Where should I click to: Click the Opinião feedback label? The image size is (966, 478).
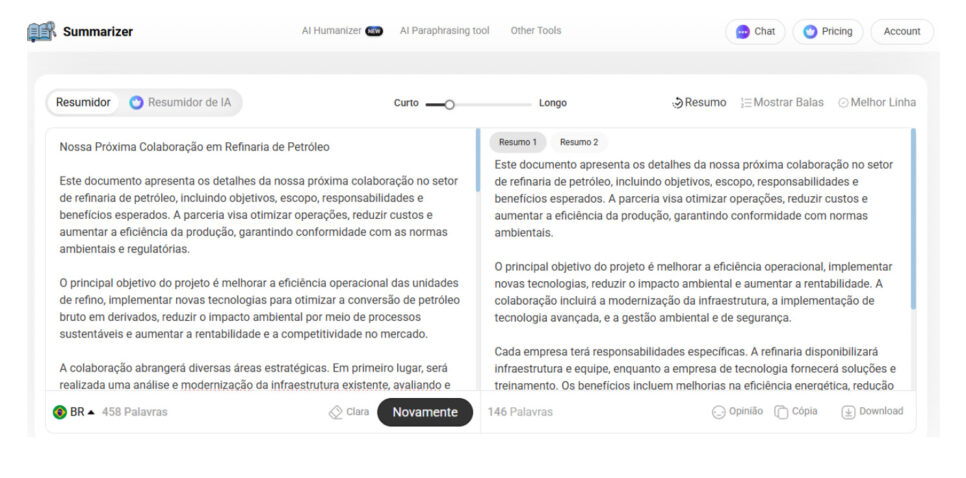pyautogui.click(x=745, y=411)
